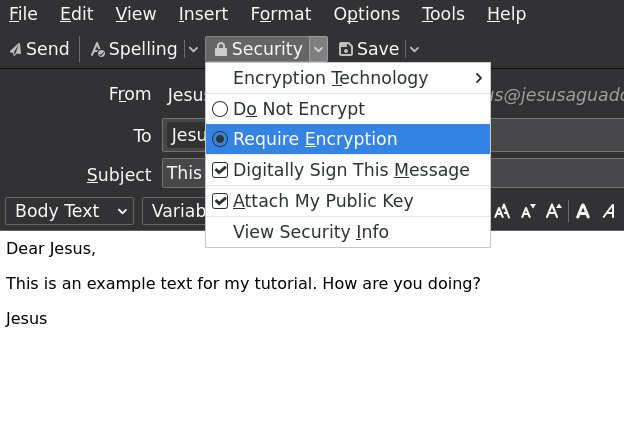This screenshot has width=624, height=440.
Task: Uncheck Attach My Public Key
Action: point(322,201)
